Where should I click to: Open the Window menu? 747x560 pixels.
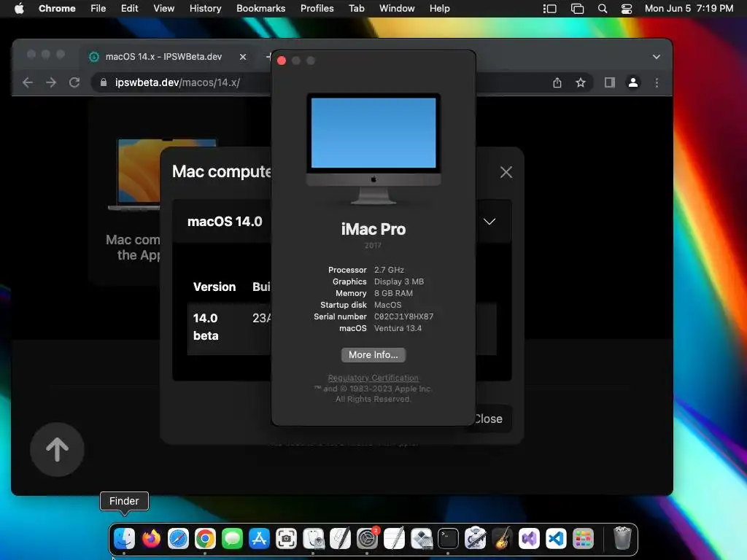coord(397,9)
